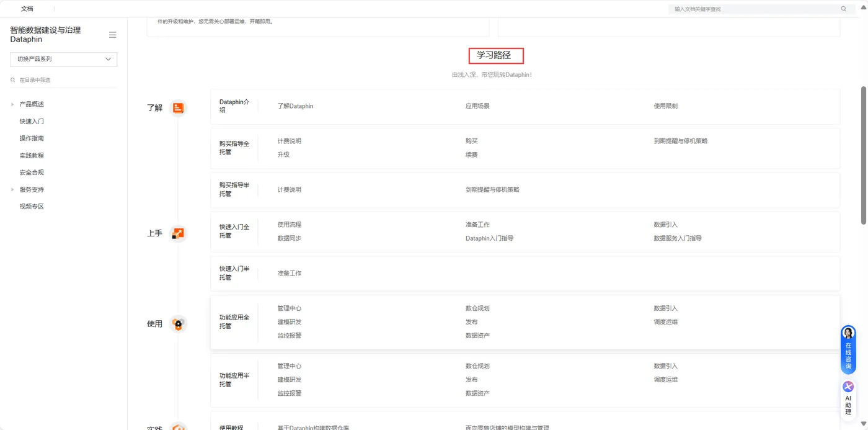Open 监控报警 under 功能应用全托管
Image resolution: width=868 pixels, height=430 pixels.
[290, 336]
